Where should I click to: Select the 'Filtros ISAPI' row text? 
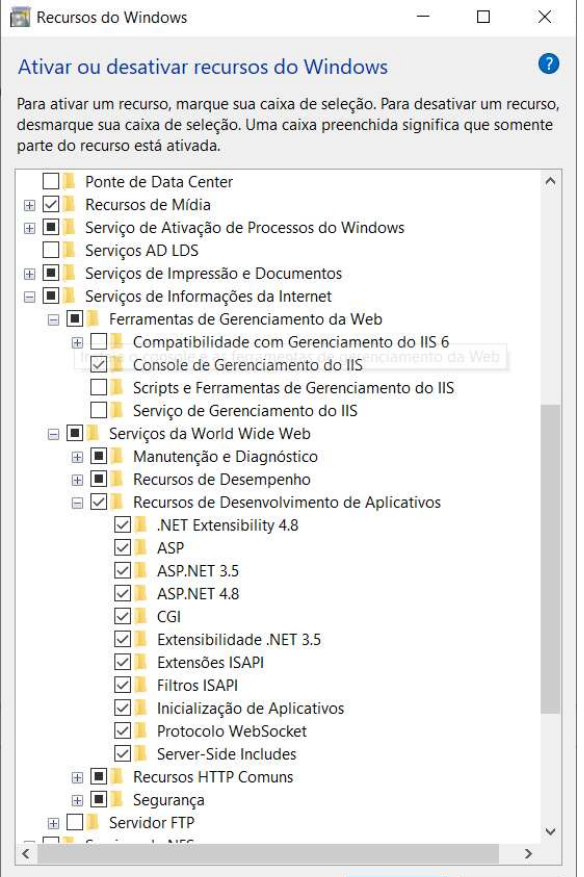pos(197,685)
